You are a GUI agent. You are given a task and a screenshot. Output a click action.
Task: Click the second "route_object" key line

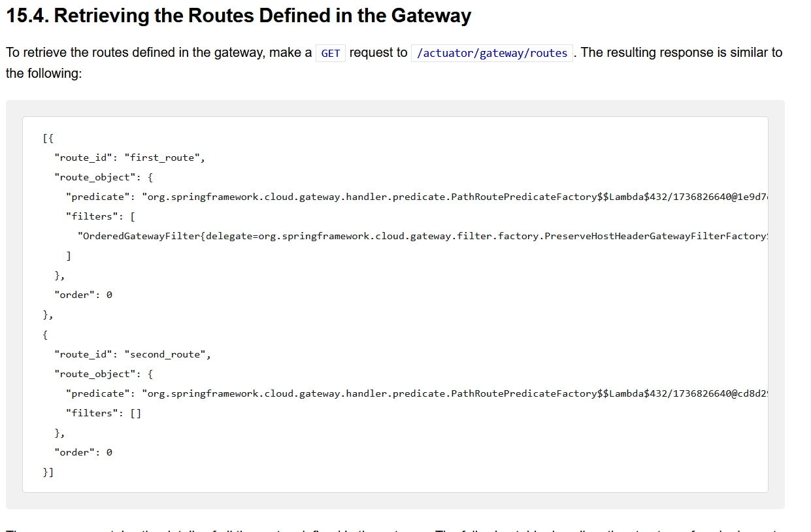pyautogui.click(x=103, y=374)
